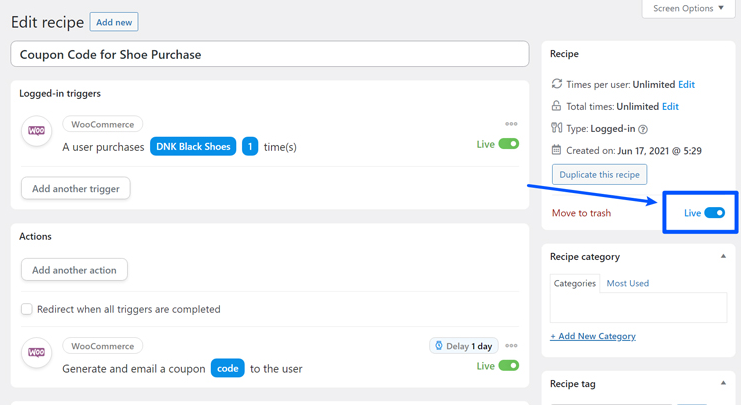Viewport: 741px width, 405px height.
Task: Open the Screen Options dropdown
Action: [688, 9]
